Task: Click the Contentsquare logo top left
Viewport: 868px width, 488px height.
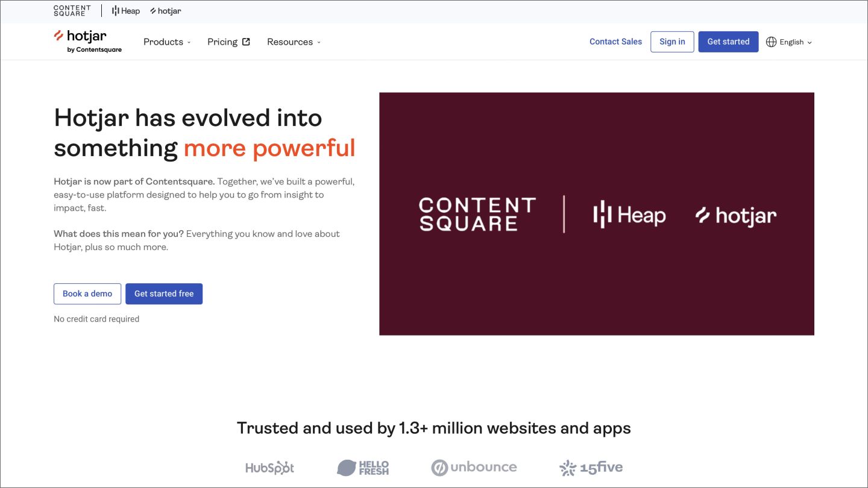Action: [x=72, y=10]
